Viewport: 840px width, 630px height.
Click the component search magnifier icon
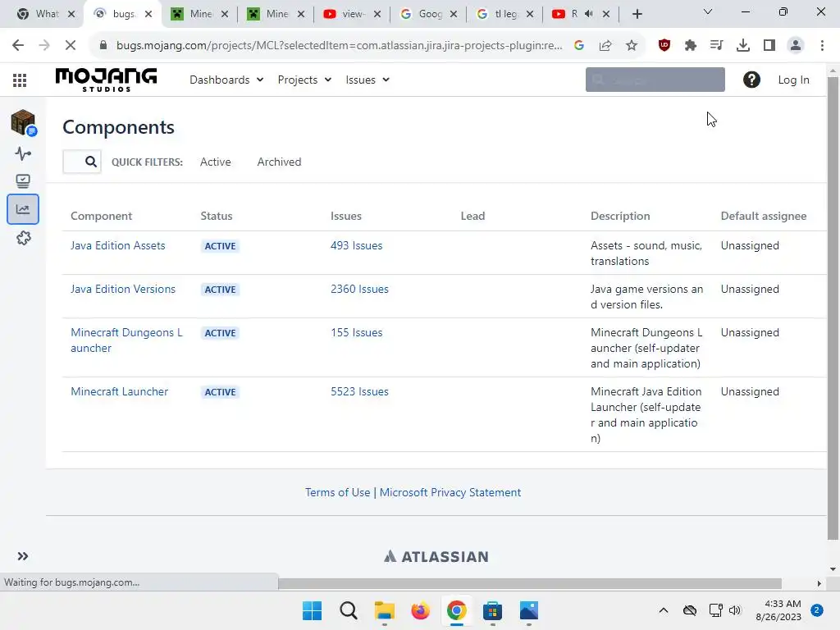91,162
